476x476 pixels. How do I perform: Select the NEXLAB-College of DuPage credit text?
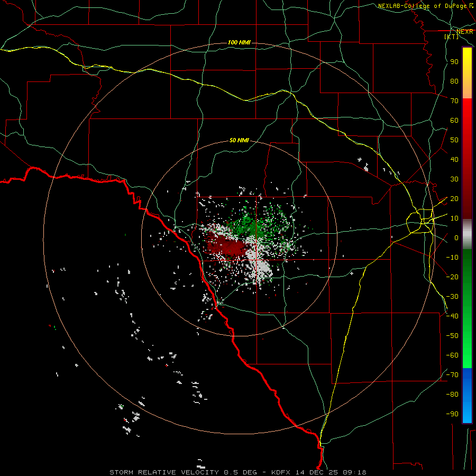pyautogui.click(x=425, y=6)
